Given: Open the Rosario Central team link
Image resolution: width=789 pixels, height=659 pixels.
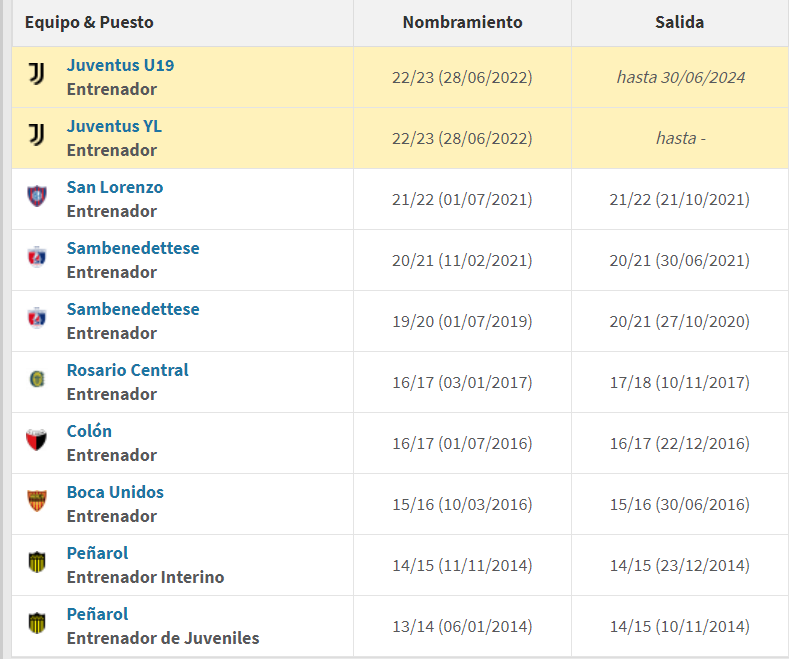Looking at the screenshot, I should tap(127, 370).
